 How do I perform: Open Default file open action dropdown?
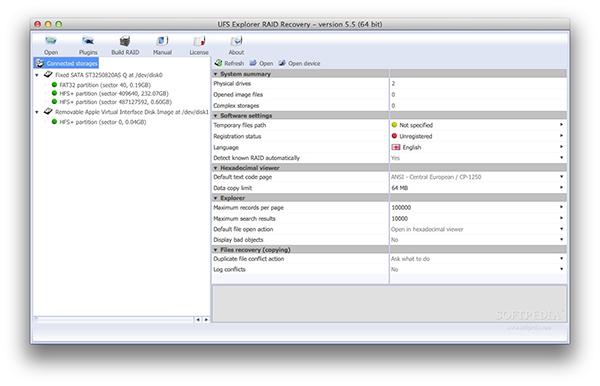click(561, 229)
